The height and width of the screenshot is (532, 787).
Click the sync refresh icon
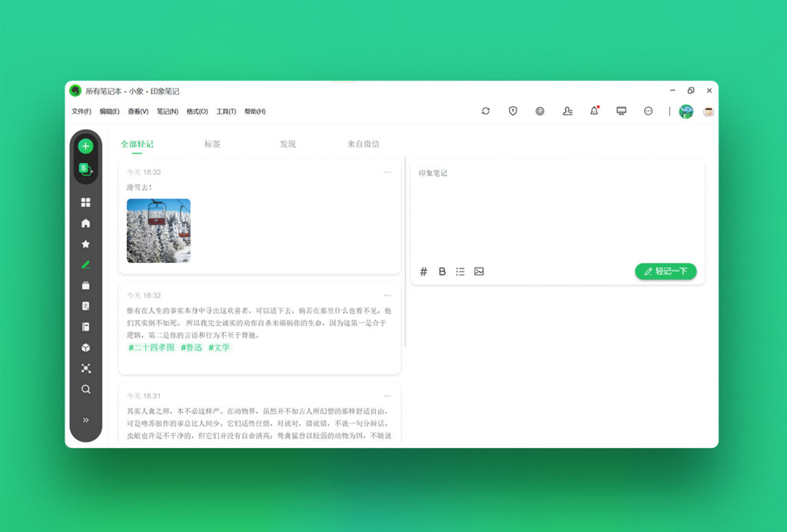486,111
